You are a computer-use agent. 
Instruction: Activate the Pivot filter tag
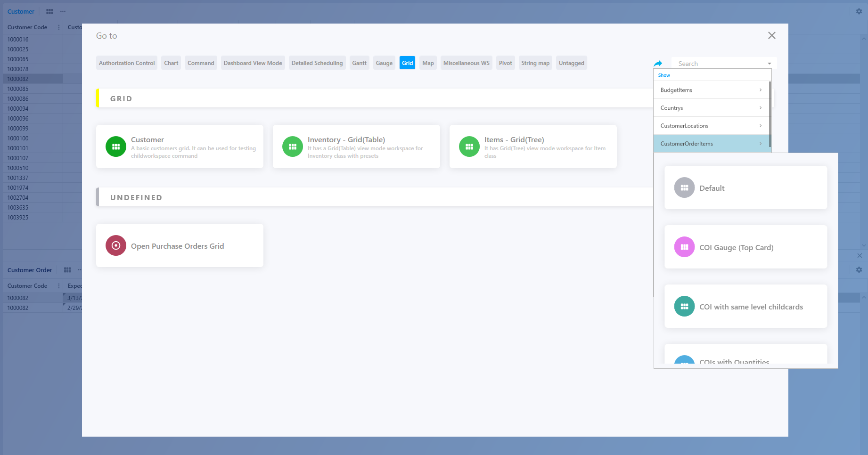(x=505, y=63)
